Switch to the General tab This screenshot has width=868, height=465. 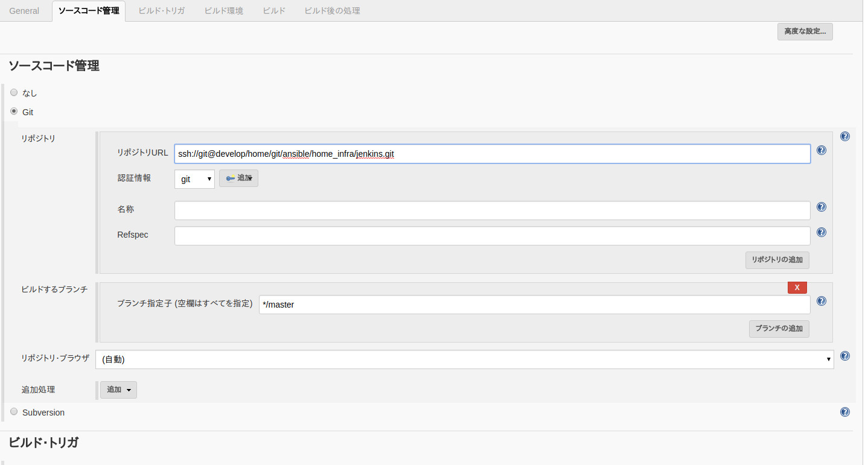click(24, 11)
